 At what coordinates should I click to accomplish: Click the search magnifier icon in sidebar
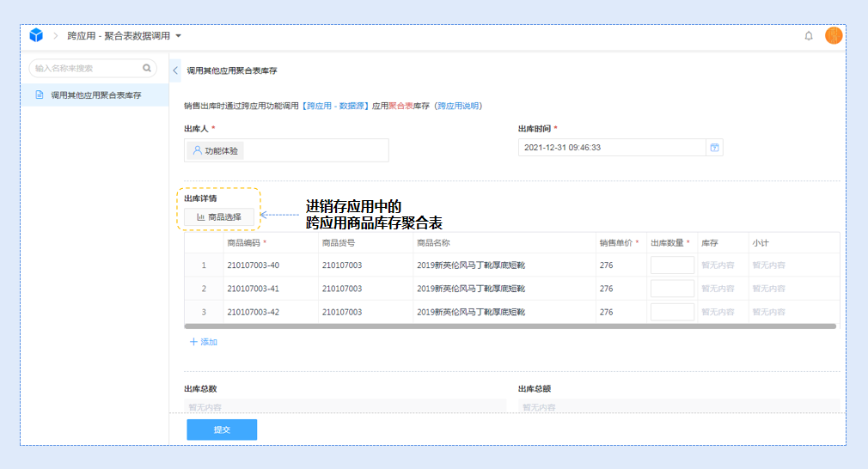(146, 68)
